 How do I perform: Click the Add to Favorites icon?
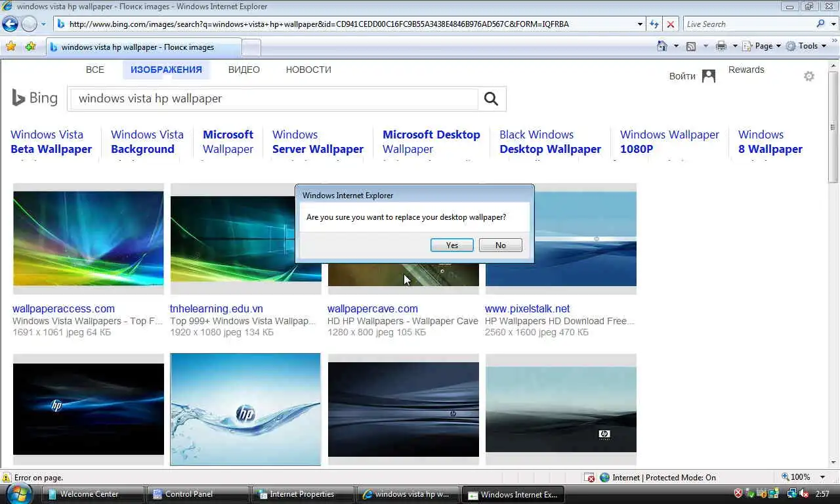click(30, 47)
